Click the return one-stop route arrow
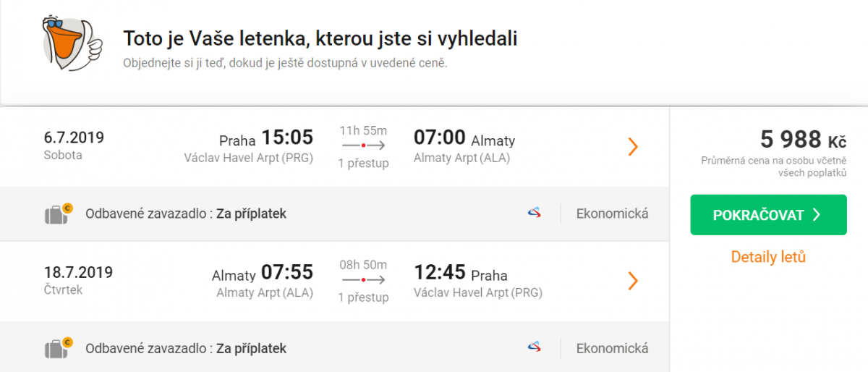This screenshot has height=372, width=868. point(363,281)
